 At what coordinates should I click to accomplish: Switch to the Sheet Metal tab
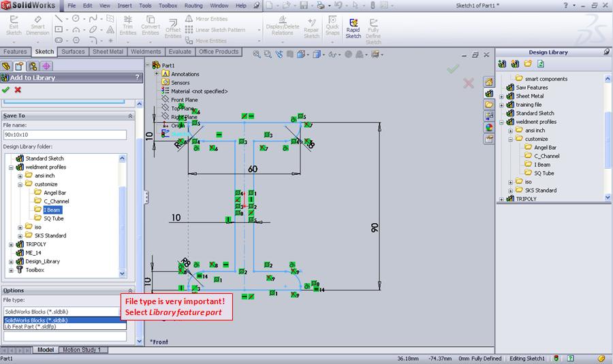point(108,52)
